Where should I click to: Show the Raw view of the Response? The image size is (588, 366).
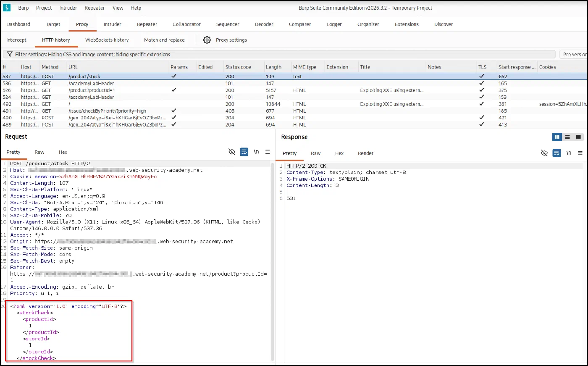(x=316, y=153)
